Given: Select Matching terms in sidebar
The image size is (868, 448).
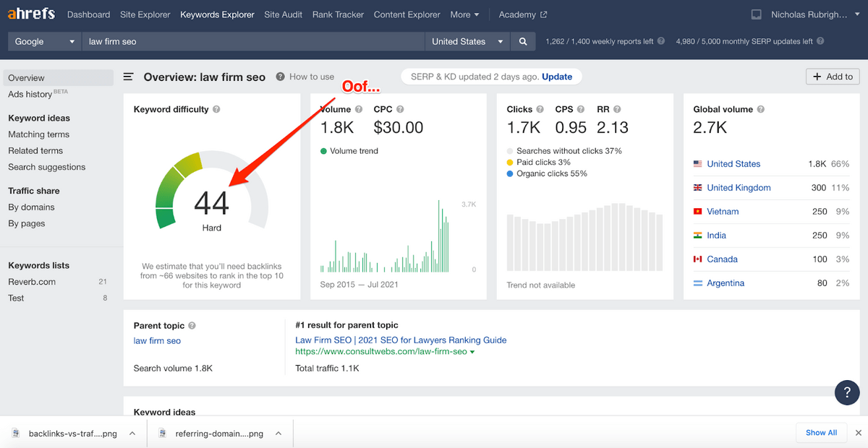Looking at the screenshot, I should 39,134.
